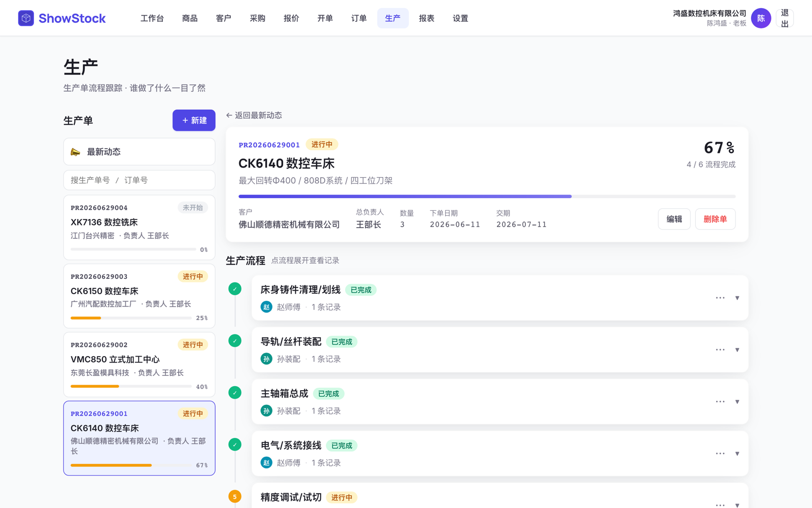The image size is (812, 508).
Task: Expand the 床身铸件清理/划线 step records
Action: [x=737, y=298]
